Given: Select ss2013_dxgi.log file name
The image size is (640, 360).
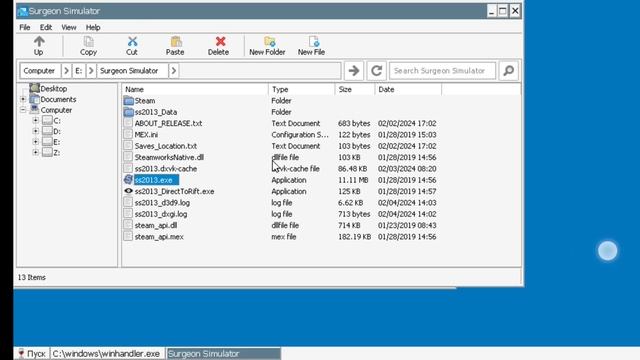Looking at the screenshot, I should click(161, 214).
